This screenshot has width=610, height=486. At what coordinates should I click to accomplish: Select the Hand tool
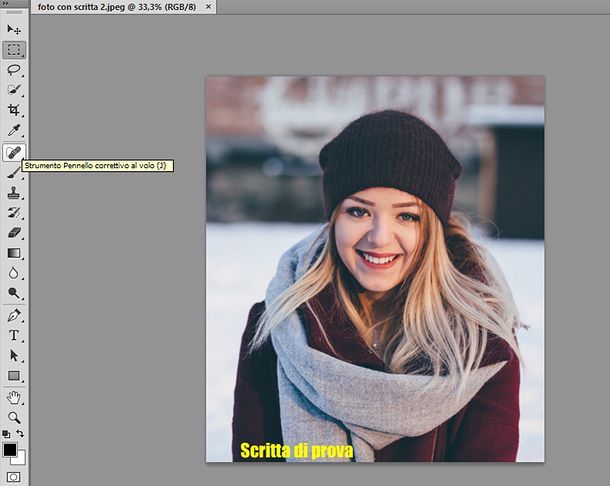[14, 397]
